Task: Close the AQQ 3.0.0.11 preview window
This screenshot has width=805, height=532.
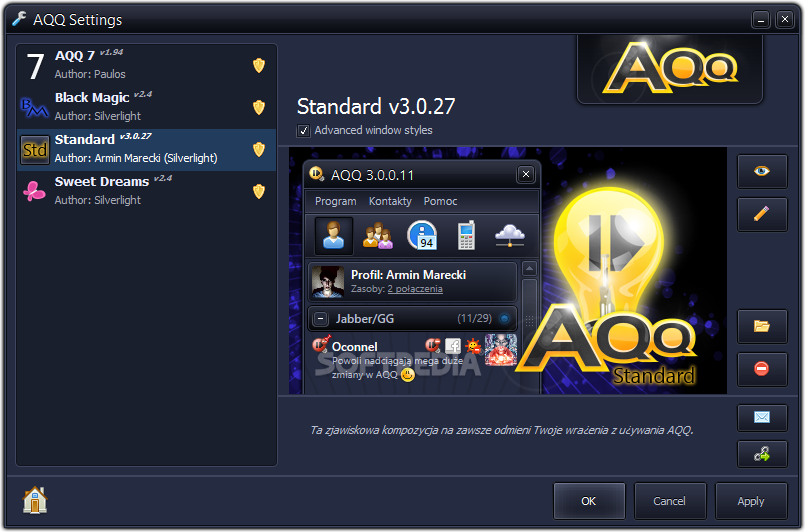Action: tap(526, 175)
